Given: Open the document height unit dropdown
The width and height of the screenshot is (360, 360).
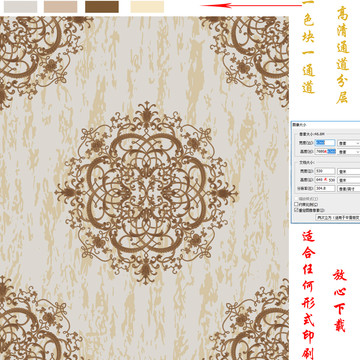Looking at the screenshot, I should [x=349, y=180].
